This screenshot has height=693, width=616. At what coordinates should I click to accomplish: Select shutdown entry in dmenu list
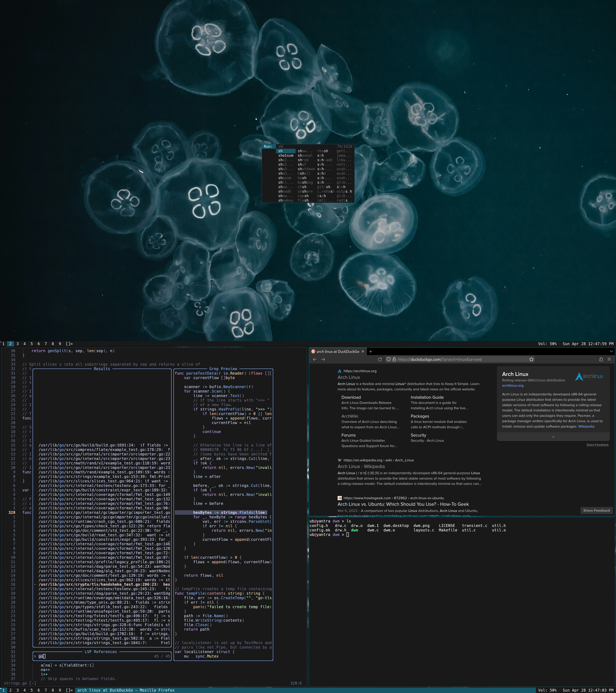click(306, 169)
